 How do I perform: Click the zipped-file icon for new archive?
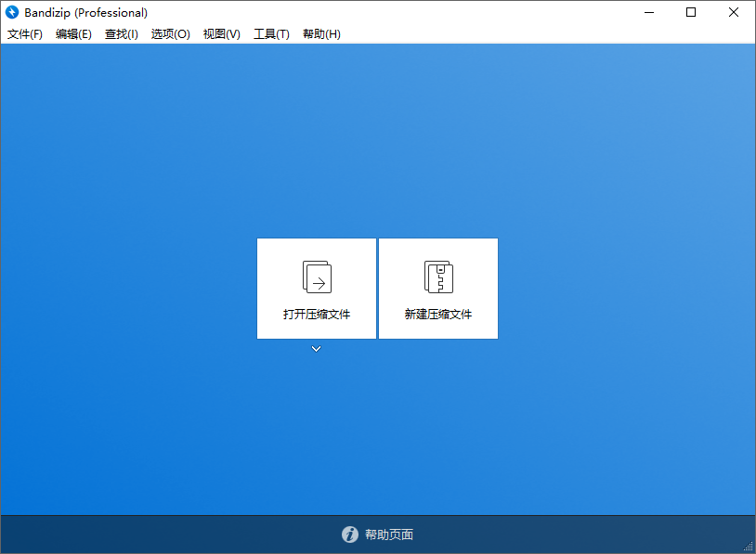437,276
